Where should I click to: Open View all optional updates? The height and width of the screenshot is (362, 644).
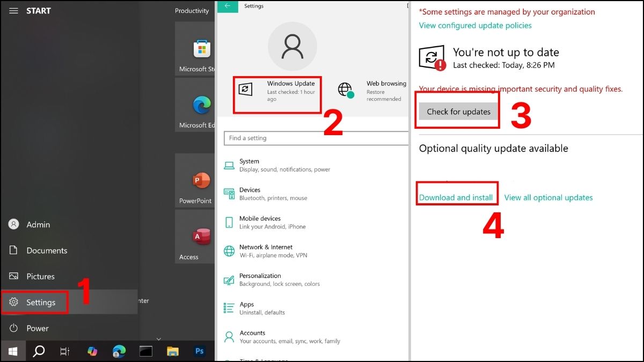click(548, 197)
